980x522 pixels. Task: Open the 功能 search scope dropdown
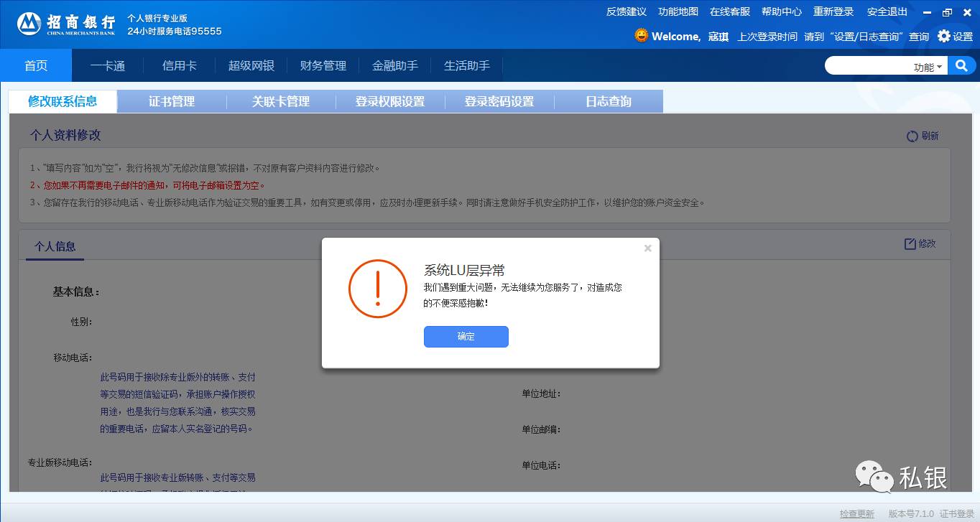point(928,67)
